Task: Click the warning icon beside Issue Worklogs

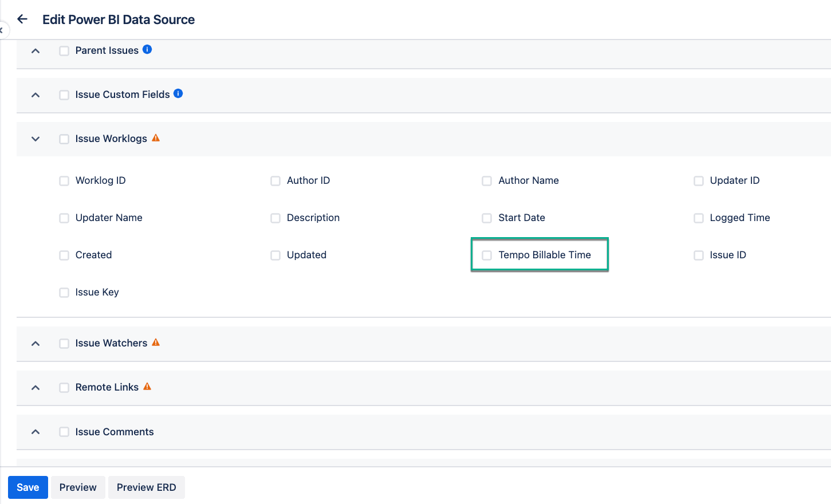Action: point(155,138)
